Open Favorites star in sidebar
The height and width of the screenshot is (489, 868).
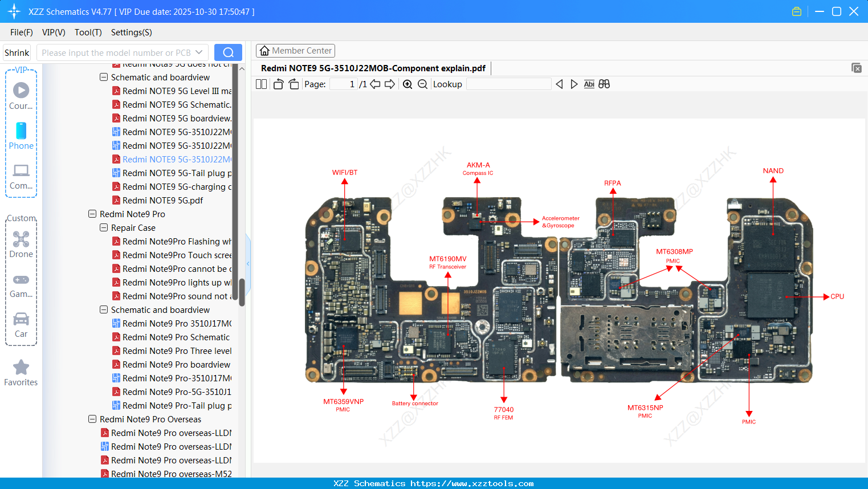click(21, 373)
